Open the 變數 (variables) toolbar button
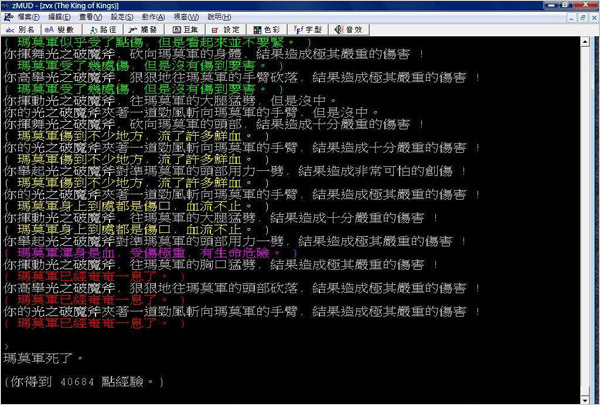600x405 pixels. (60, 29)
